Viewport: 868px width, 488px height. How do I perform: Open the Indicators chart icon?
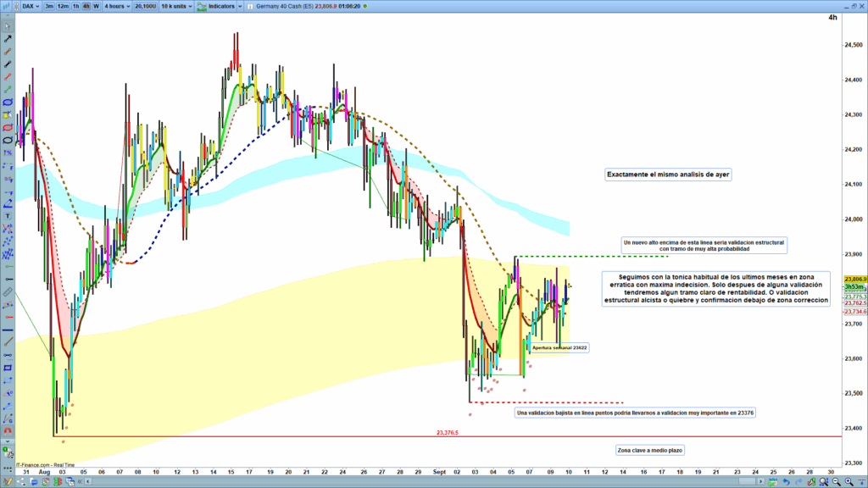click(x=201, y=5)
